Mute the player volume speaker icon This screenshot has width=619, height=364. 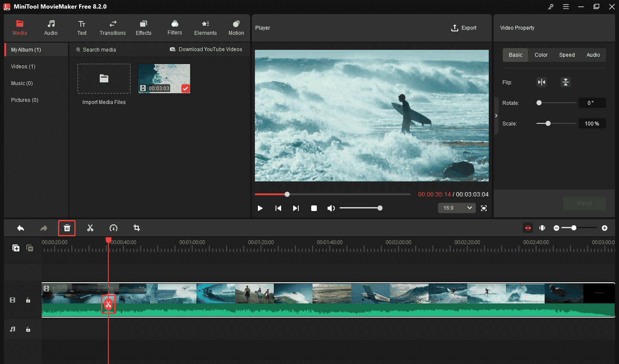point(331,208)
